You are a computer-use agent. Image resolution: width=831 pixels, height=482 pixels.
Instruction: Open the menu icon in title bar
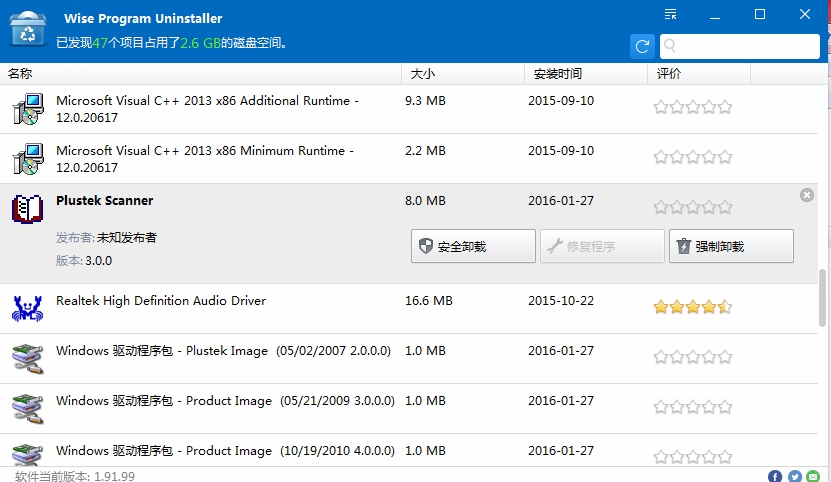[x=670, y=14]
